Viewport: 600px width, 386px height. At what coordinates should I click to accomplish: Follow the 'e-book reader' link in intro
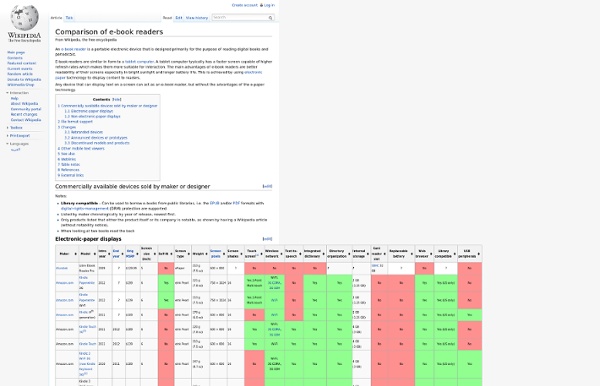[73, 49]
